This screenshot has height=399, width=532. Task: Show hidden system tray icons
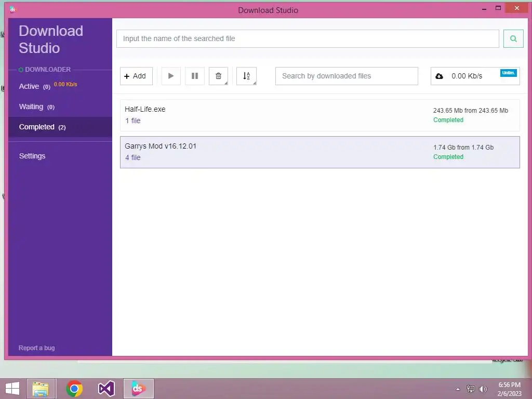pos(458,389)
